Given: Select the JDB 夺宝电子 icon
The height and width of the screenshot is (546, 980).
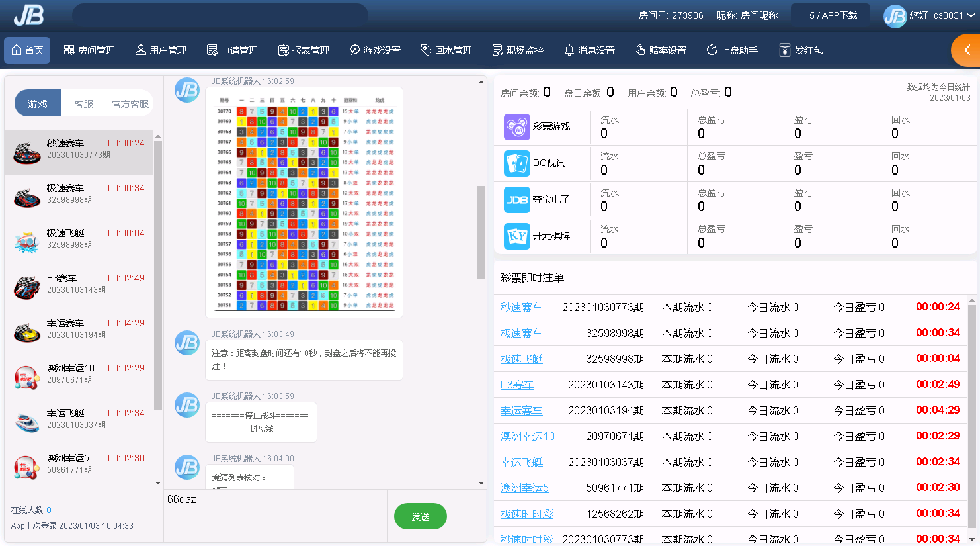Looking at the screenshot, I should [x=516, y=200].
